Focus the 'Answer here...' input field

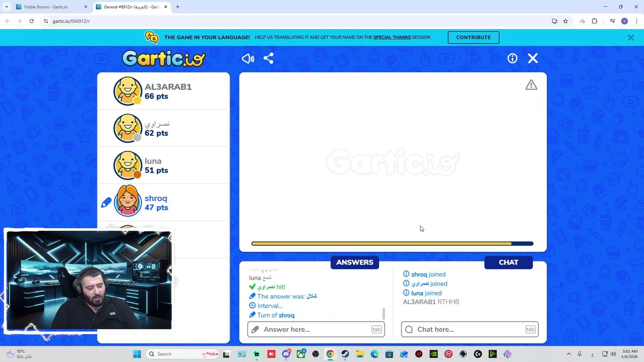pos(316,329)
